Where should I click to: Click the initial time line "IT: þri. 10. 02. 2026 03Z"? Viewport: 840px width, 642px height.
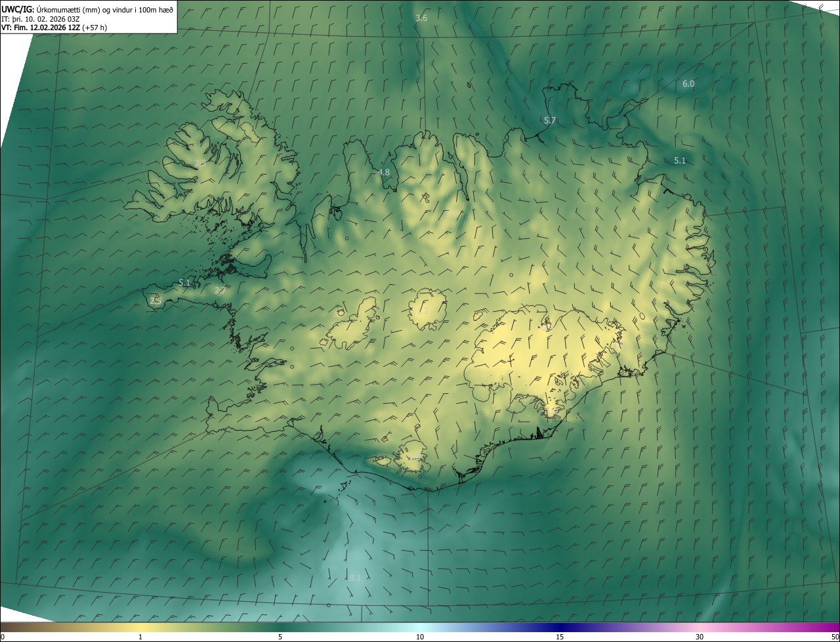(41, 18)
